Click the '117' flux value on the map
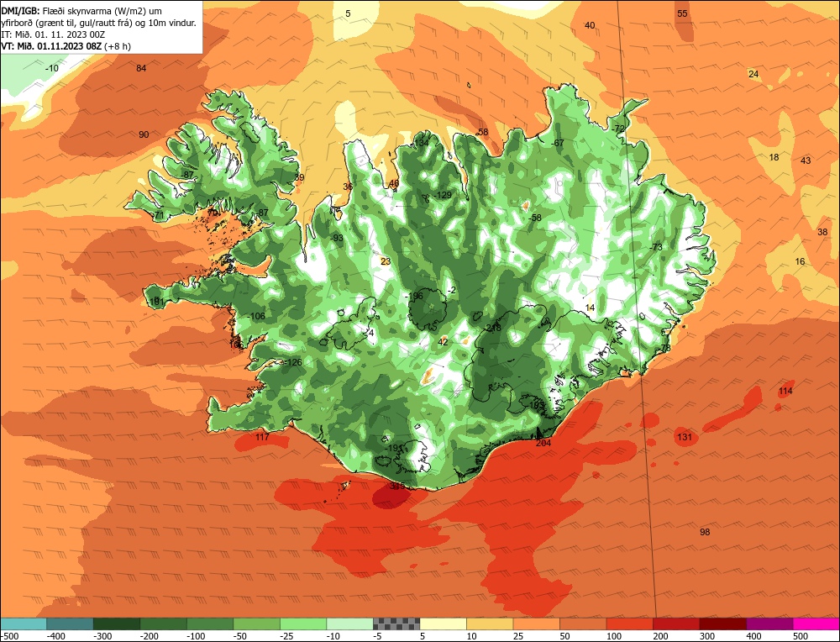Viewport: 840px width, 642px height. tap(262, 437)
